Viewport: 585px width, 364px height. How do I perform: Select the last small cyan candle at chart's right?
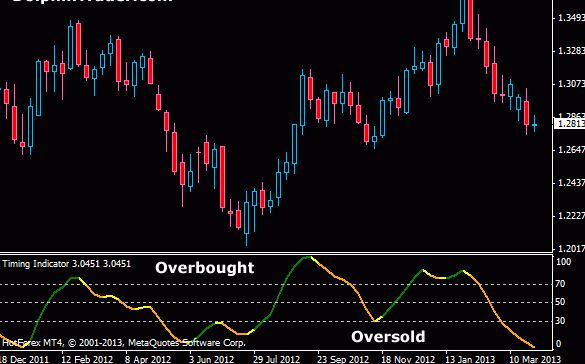(535, 124)
